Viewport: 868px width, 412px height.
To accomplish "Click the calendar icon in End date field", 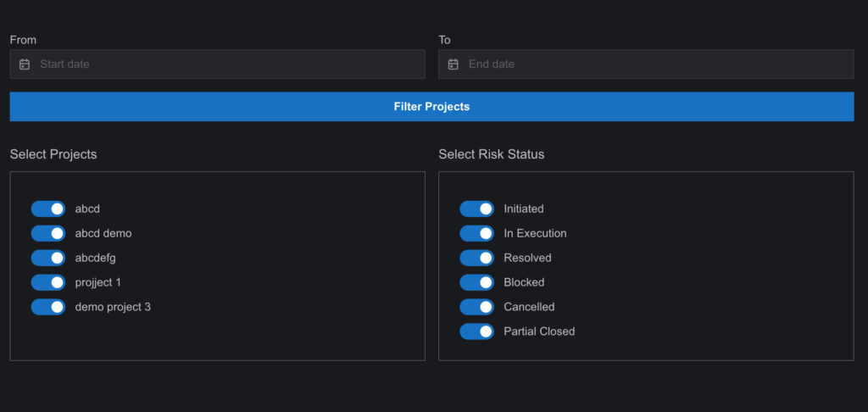I will point(453,64).
